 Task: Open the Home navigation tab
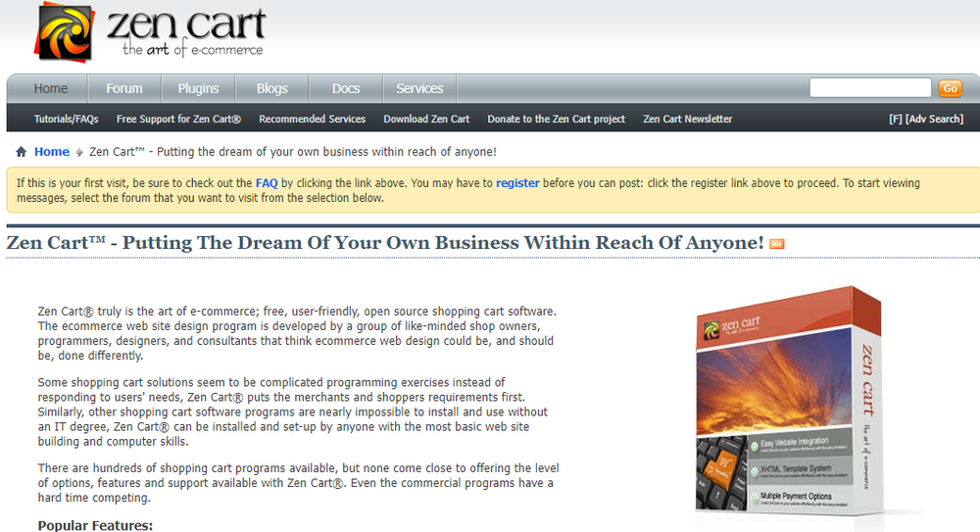[x=51, y=89]
